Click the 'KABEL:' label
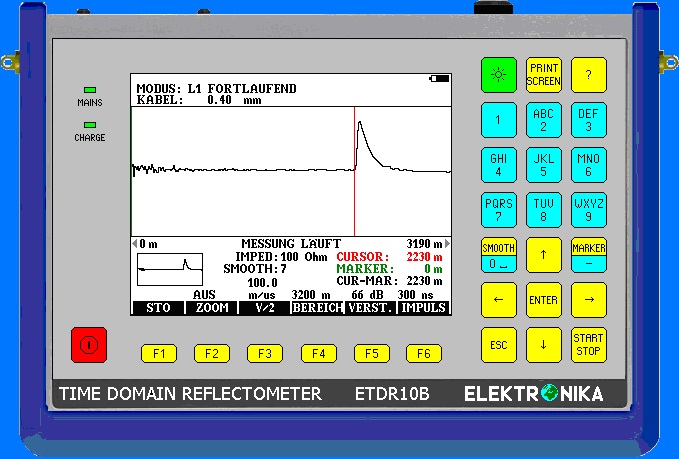The width and height of the screenshot is (679, 459). [x=160, y=100]
